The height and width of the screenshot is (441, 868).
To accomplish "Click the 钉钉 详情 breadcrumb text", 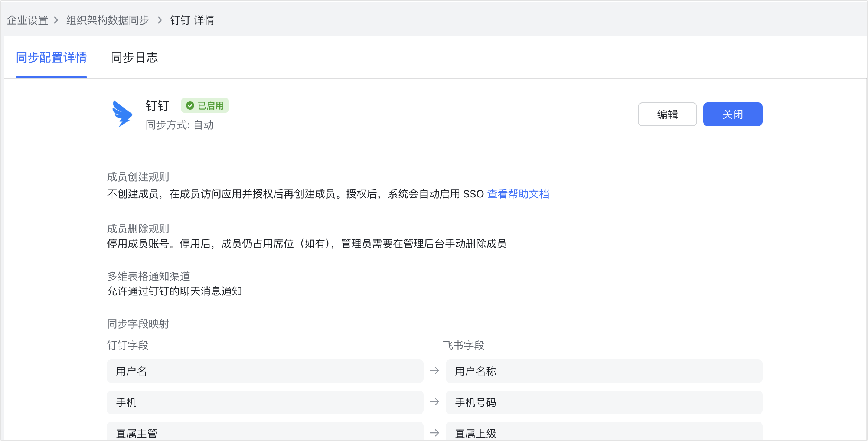I will [x=192, y=20].
